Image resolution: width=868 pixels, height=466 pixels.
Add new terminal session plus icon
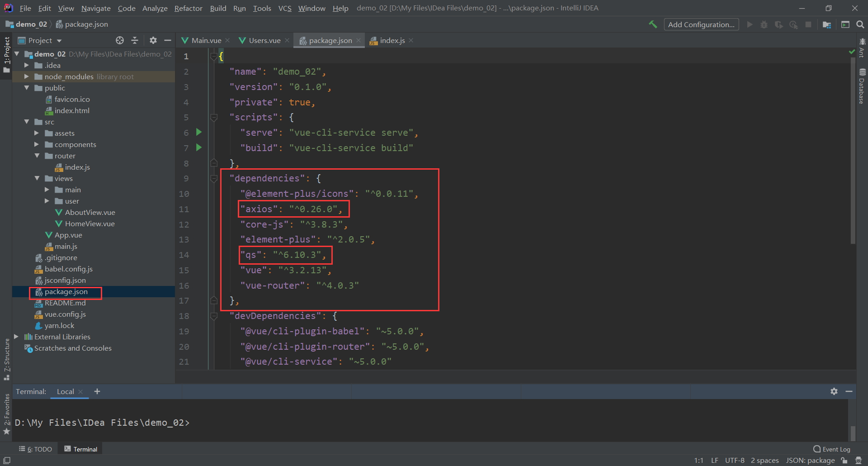point(97,391)
